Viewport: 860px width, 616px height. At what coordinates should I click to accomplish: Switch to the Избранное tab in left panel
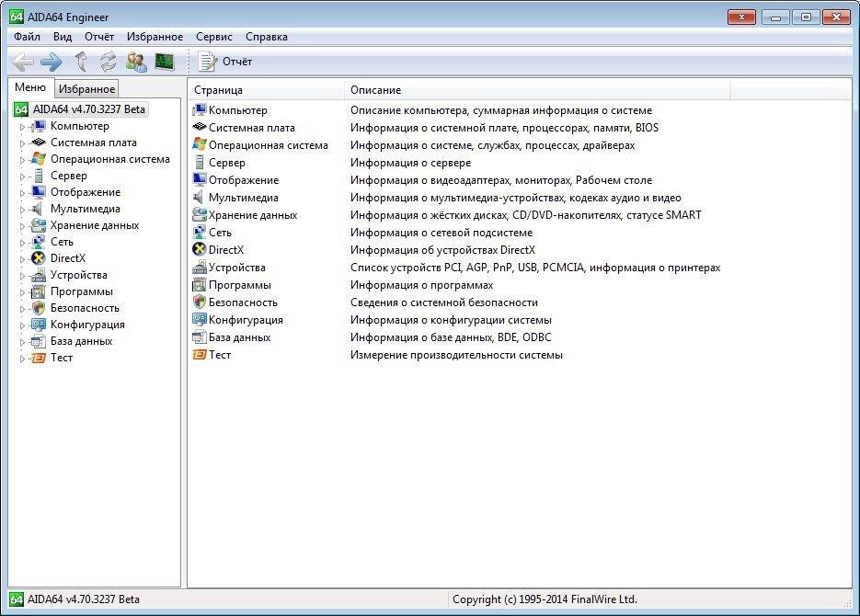pos(86,89)
